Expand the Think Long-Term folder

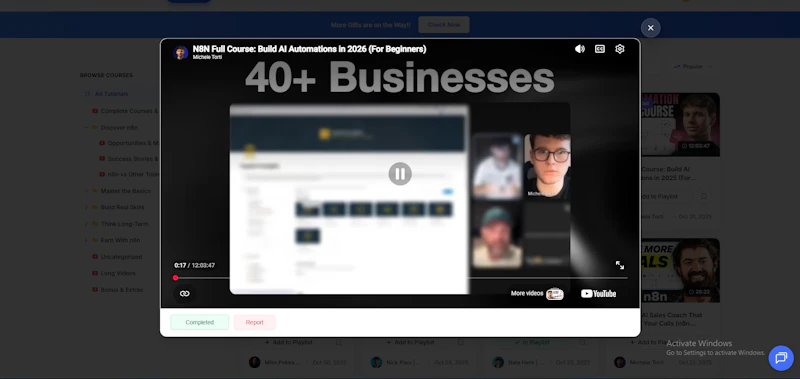[86, 224]
